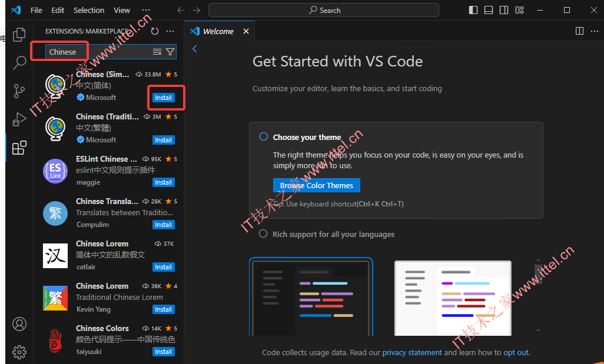Open the File menu
The width and height of the screenshot is (604, 364).
36,11
